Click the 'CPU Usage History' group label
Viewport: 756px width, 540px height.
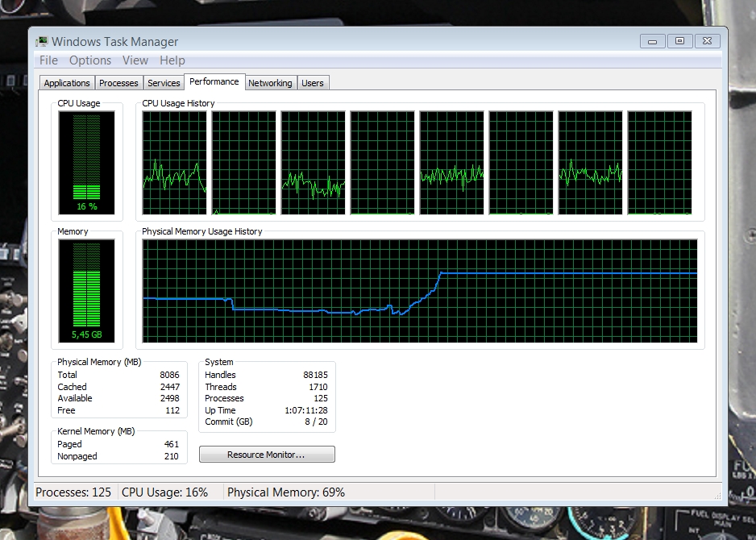pos(178,103)
